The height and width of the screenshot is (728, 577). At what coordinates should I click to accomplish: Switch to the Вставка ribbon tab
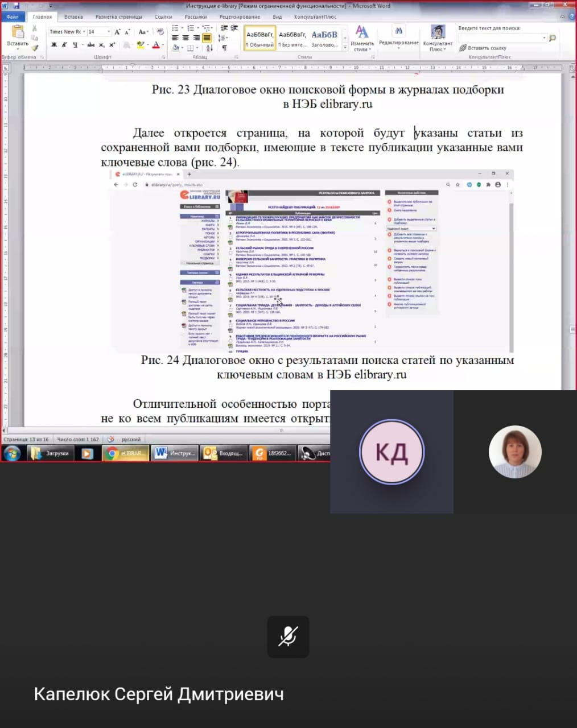tap(73, 17)
